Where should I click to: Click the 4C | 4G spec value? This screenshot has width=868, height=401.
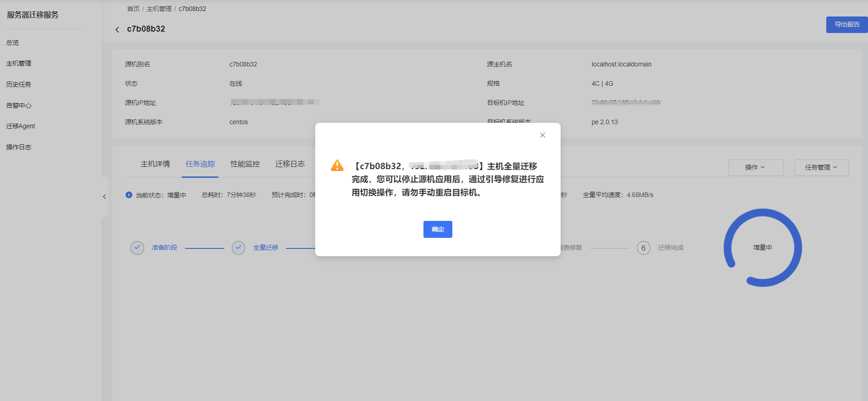tap(602, 83)
